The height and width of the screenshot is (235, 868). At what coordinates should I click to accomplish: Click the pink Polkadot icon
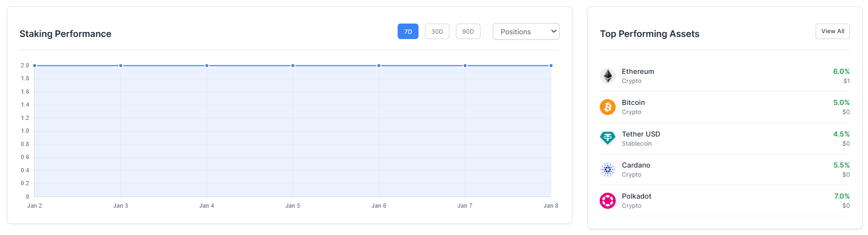(x=608, y=201)
